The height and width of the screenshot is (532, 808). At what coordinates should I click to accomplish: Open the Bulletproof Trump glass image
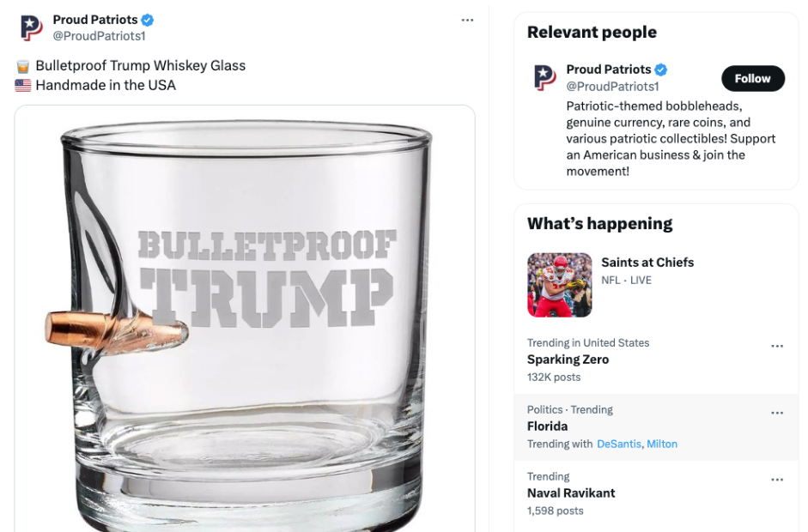point(245,317)
